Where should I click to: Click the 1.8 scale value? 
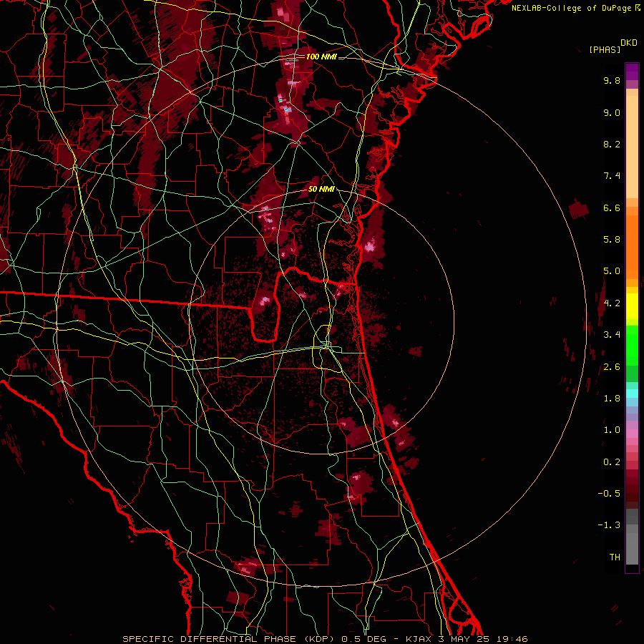click(612, 399)
